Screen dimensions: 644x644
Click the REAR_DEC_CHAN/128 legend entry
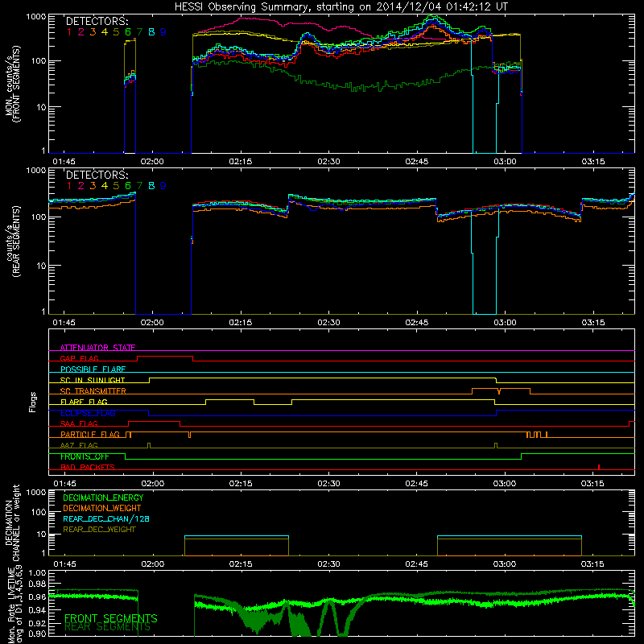pyautogui.click(x=106, y=518)
